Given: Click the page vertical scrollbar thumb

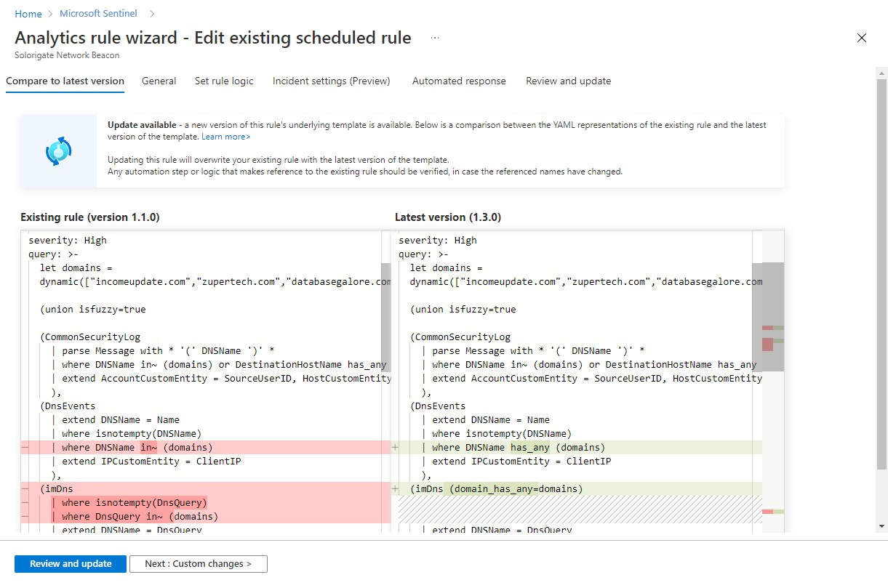Looking at the screenshot, I should tap(881, 269).
